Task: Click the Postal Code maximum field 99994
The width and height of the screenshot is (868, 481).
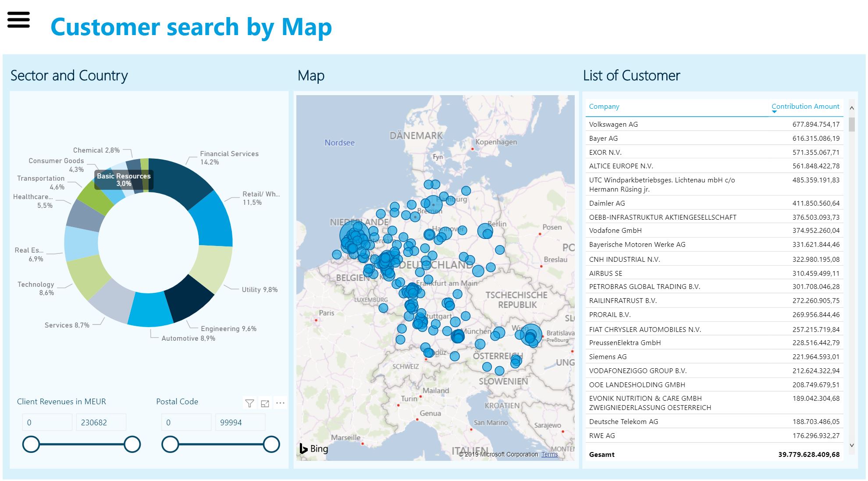Action: click(x=239, y=423)
